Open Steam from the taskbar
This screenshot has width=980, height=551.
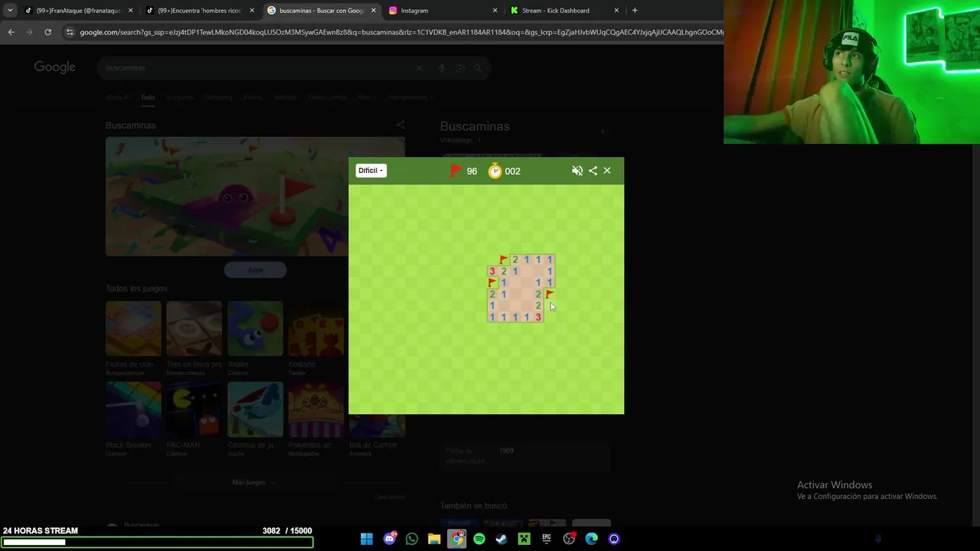pos(501,539)
